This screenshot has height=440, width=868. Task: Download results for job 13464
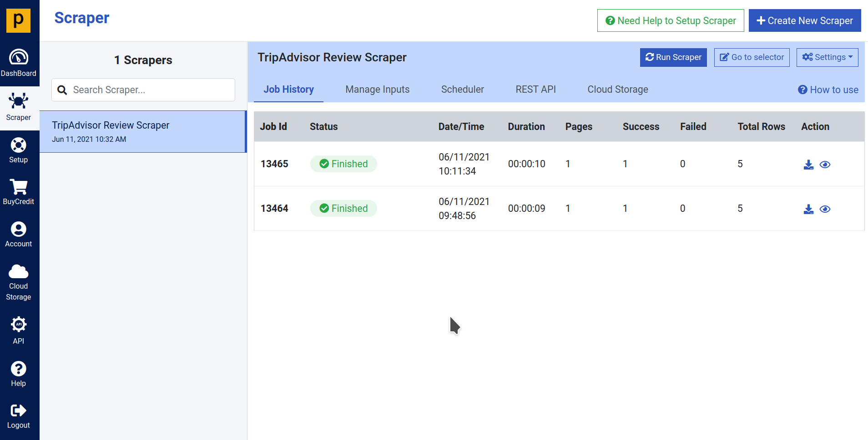click(x=808, y=209)
